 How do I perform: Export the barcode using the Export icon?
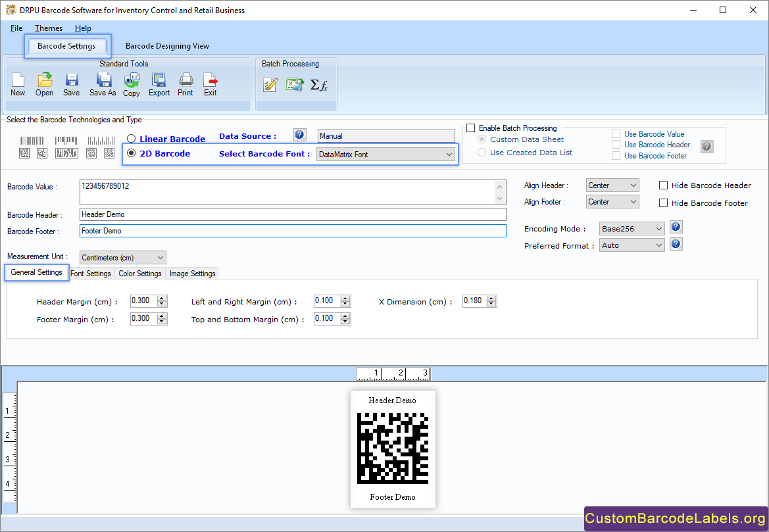[159, 80]
